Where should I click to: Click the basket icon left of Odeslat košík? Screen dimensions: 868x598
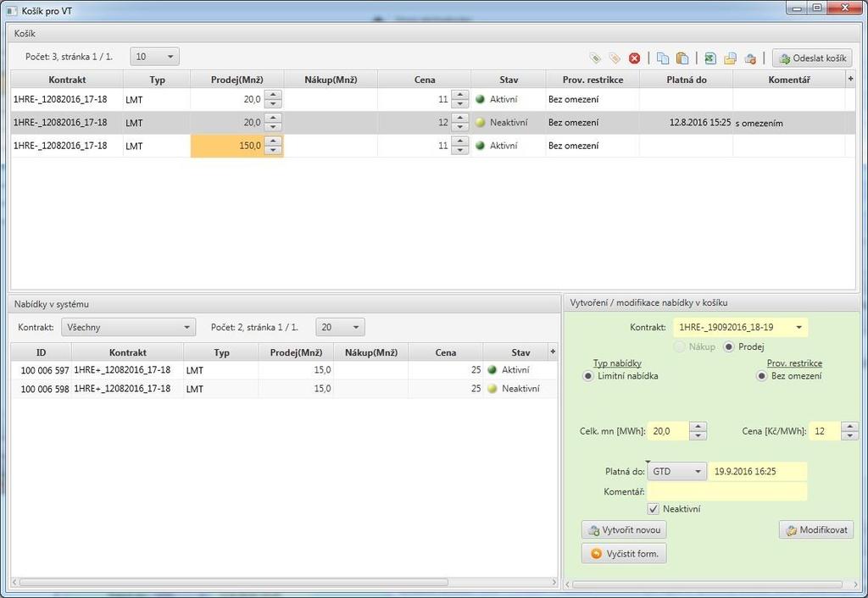pos(750,58)
